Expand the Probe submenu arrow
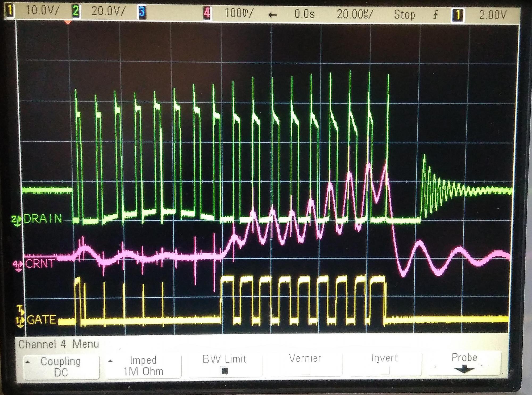 [x=464, y=369]
